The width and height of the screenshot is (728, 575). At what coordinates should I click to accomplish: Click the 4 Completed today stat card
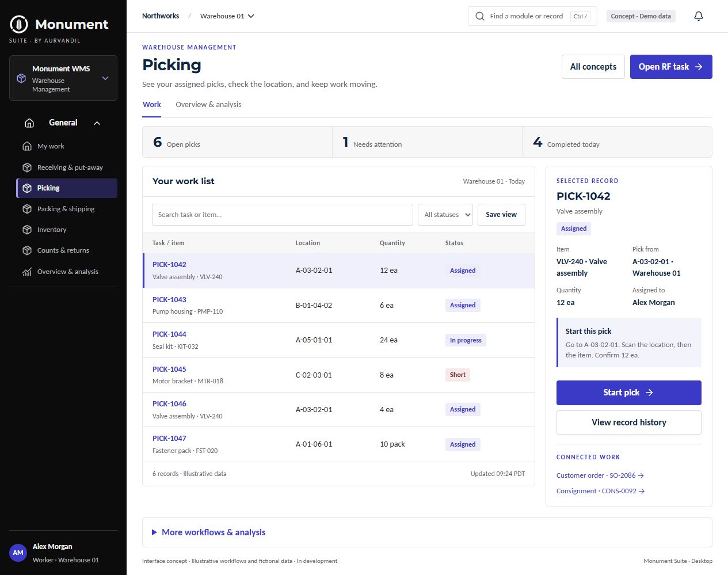coord(617,142)
